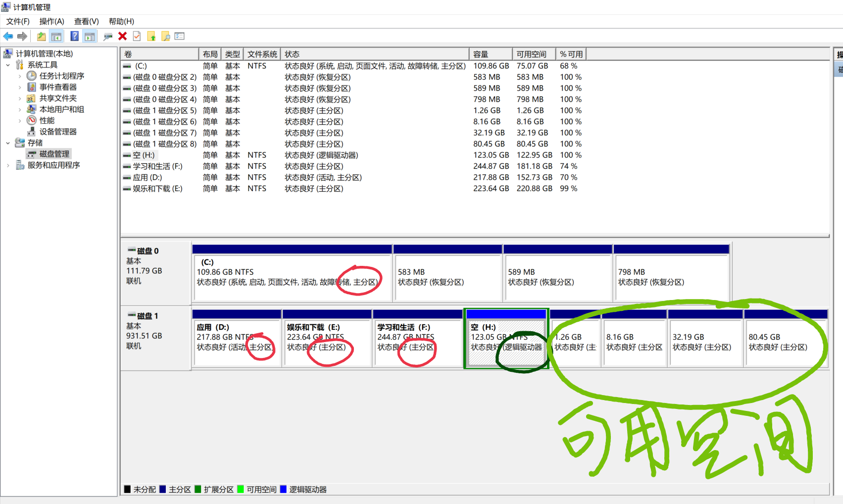
Task: Expand the 任务计划程序 tree node
Action: pyautogui.click(x=20, y=76)
